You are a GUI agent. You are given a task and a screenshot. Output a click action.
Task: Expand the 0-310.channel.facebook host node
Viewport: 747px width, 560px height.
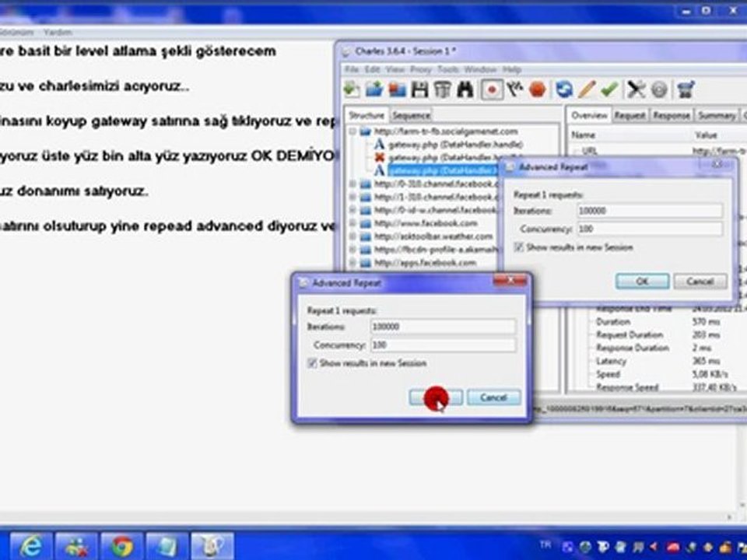point(353,184)
